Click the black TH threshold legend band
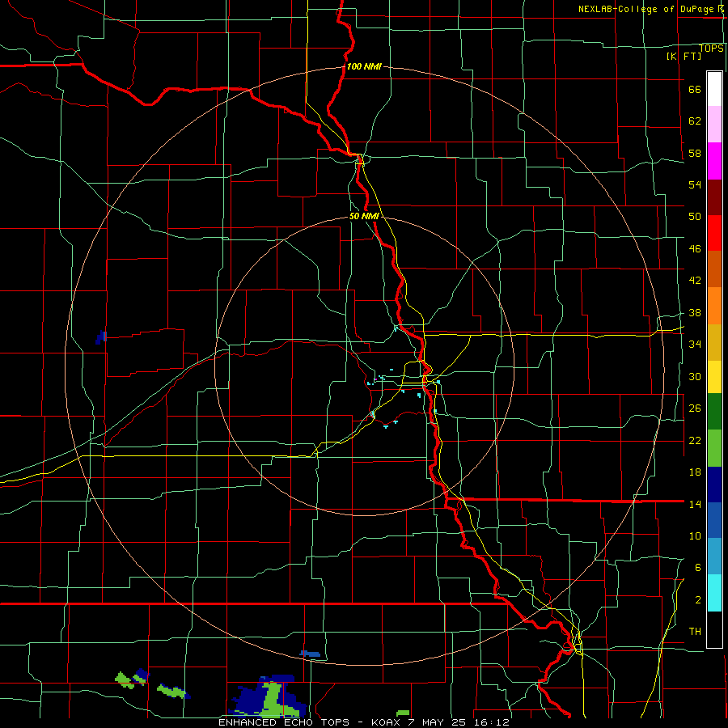This screenshot has height=728, width=728. click(714, 629)
